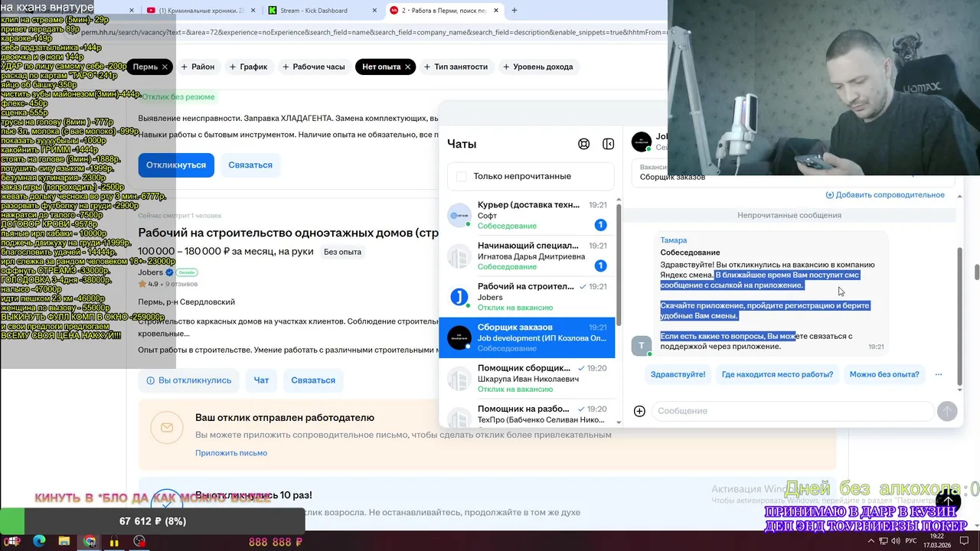Click the taskbar clock showing 19:22
Viewport: 980px width, 551px height.
[x=939, y=541]
